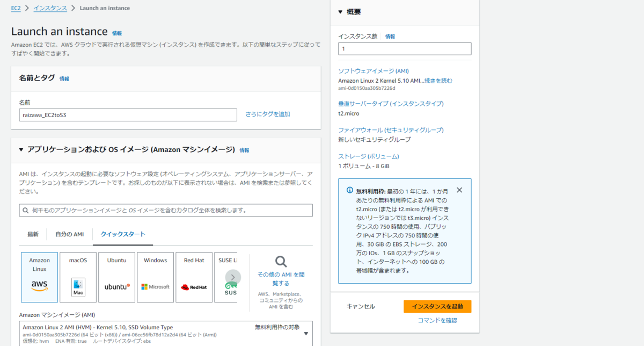Screen dimensions: 644x346
Task: Click the キャンセル button
Action: point(361,306)
